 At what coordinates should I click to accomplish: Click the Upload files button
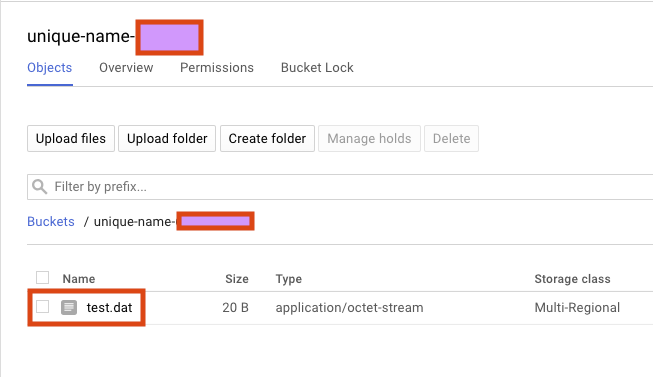point(71,138)
